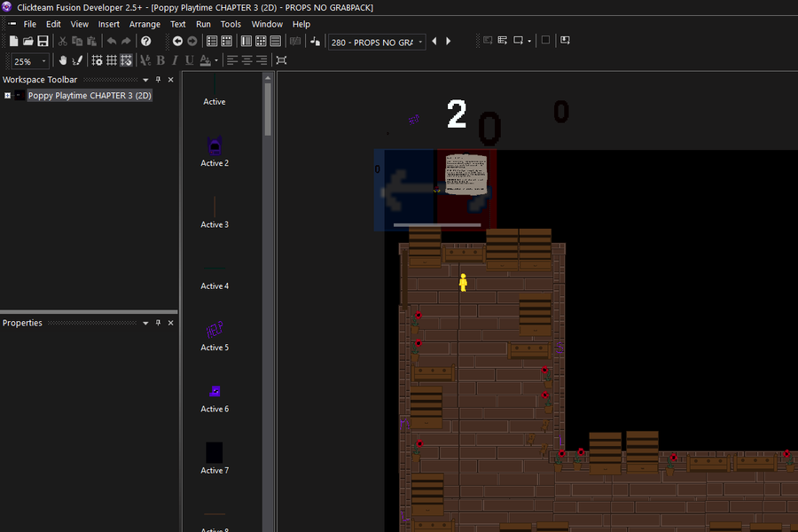This screenshot has height=532, width=798.
Task: Toggle underline text formatting
Action: (190, 60)
